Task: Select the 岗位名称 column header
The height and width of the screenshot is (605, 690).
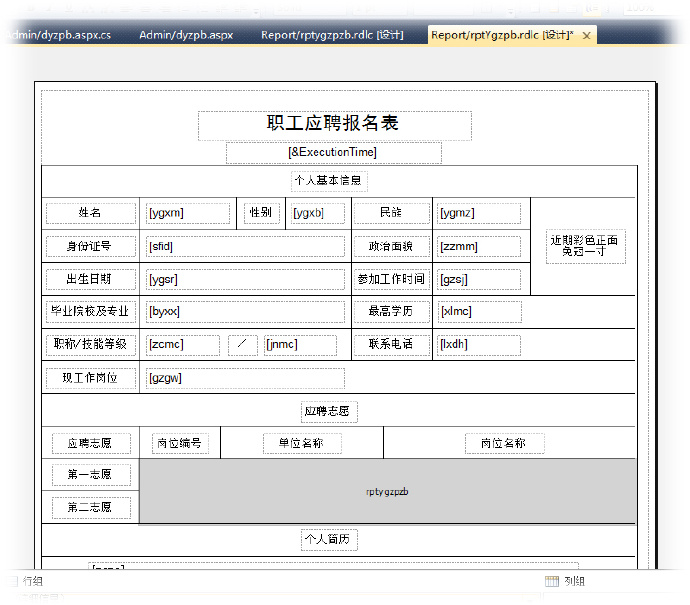Action: coord(504,444)
